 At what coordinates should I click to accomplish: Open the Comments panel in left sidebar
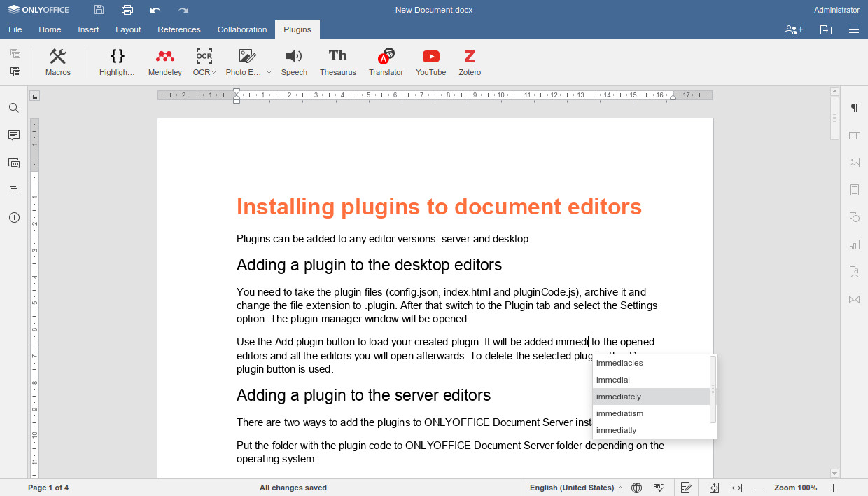click(14, 135)
